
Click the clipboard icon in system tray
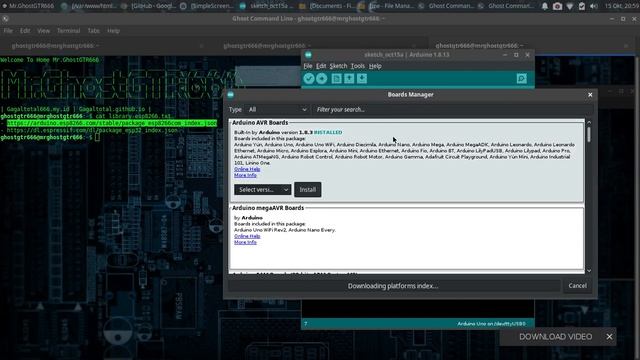pyautogui.click(x=582, y=6)
